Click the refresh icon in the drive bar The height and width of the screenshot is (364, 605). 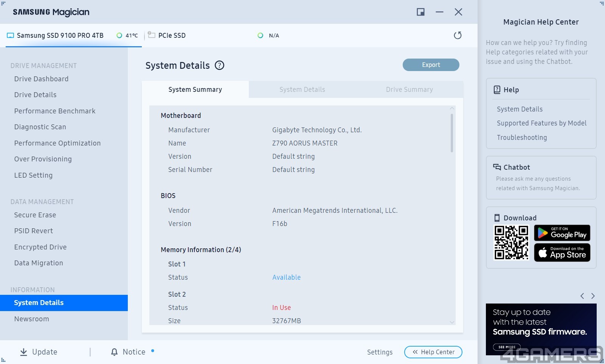458,35
